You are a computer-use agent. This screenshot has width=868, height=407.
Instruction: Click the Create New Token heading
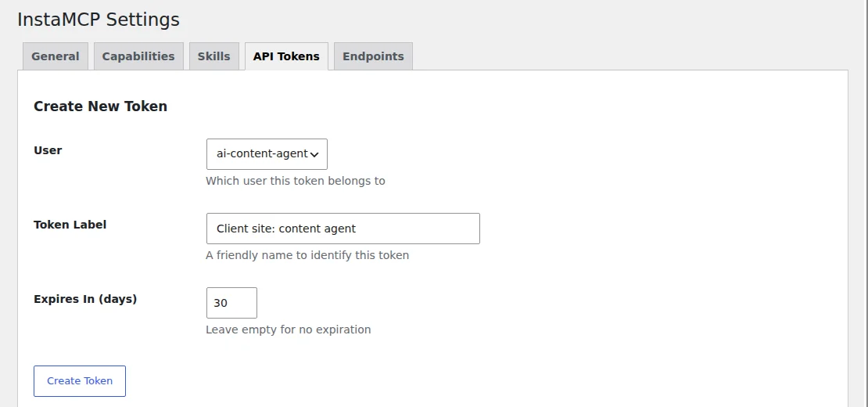(100, 106)
